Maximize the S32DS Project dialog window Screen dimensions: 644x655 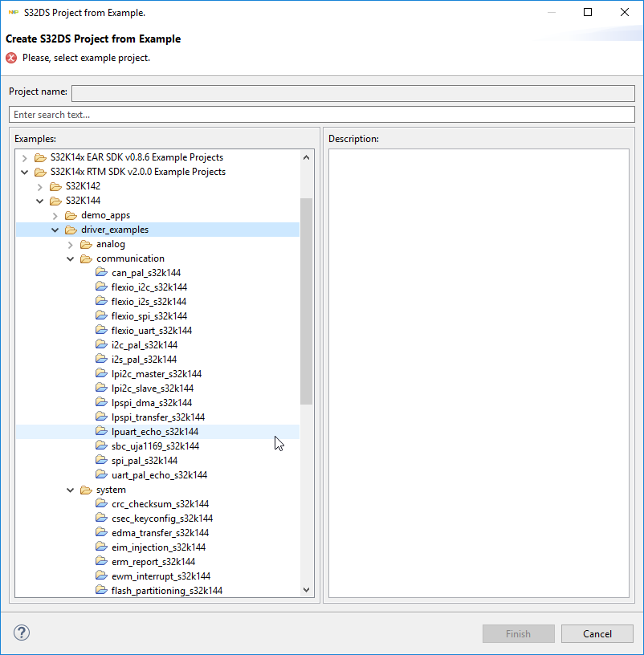tap(588, 12)
